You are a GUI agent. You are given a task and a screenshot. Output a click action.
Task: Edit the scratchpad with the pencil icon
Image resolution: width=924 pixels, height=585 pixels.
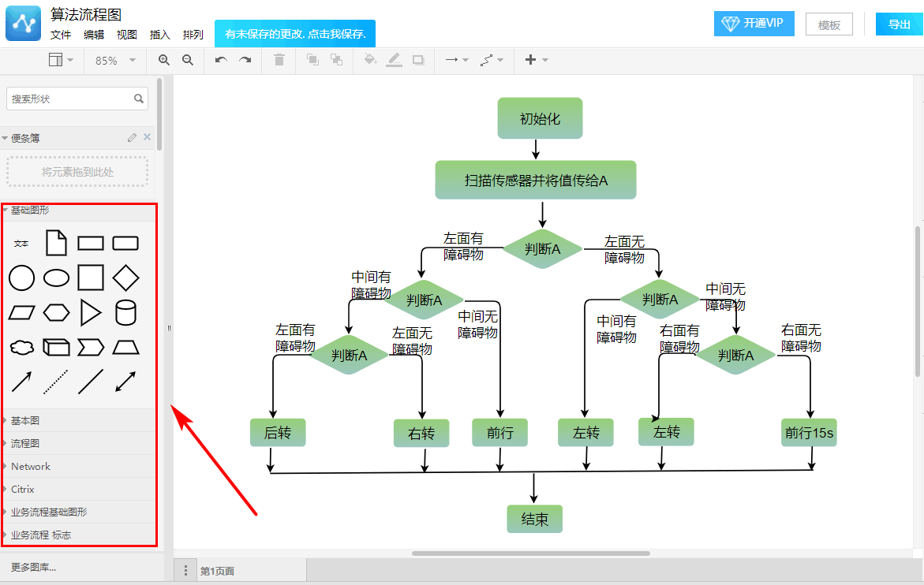[132, 138]
